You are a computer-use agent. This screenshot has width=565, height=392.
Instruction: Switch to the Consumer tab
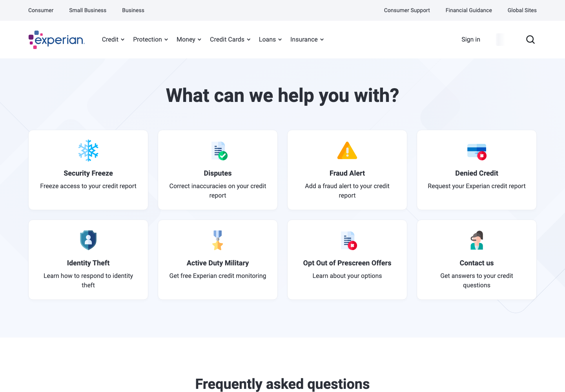(x=41, y=10)
